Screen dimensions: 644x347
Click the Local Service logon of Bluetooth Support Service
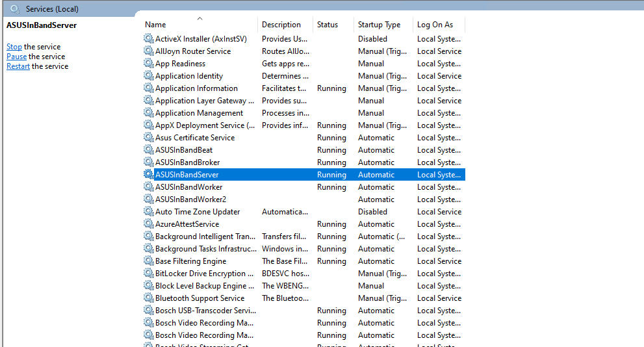[x=439, y=298]
